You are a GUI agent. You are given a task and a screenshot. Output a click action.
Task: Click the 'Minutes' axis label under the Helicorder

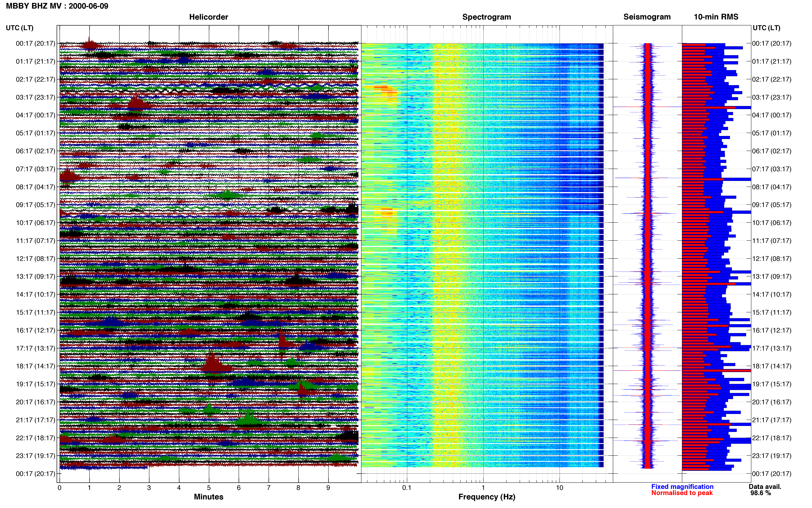(x=209, y=497)
